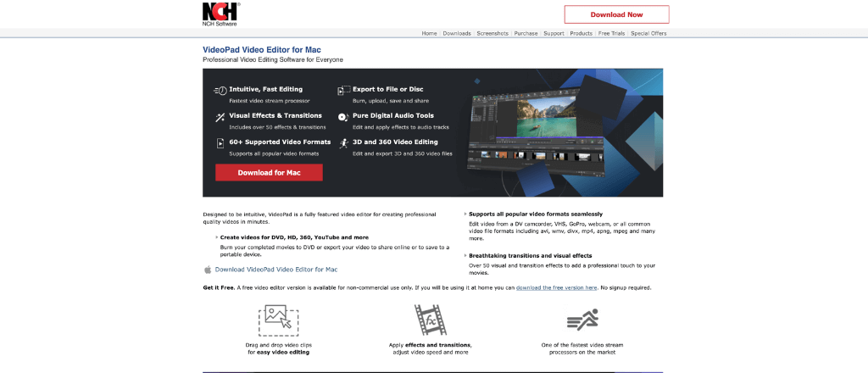Click the Get it Free bold text
868x373 pixels.
point(220,287)
